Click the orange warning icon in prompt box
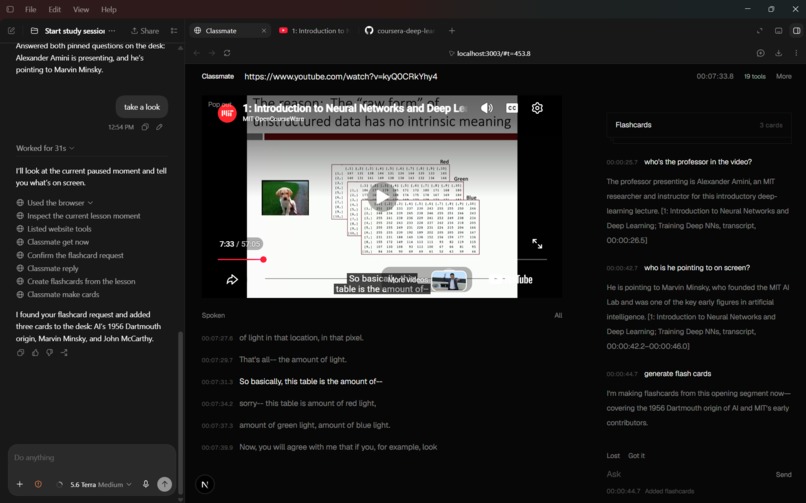The height and width of the screenshot is (503, 806). click(38, 484)
